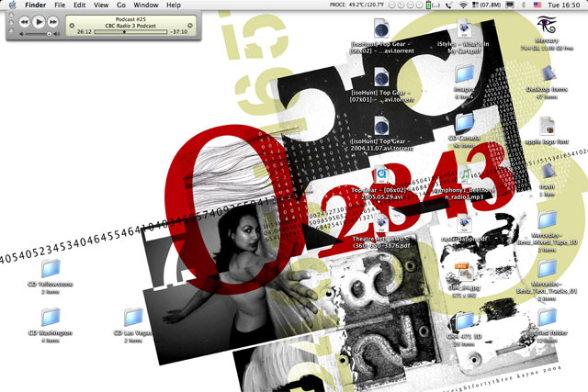Select the apple logo font file
The width and height of the screenshot is (588, 392).
pyautogui.click(x=548, y=127)
